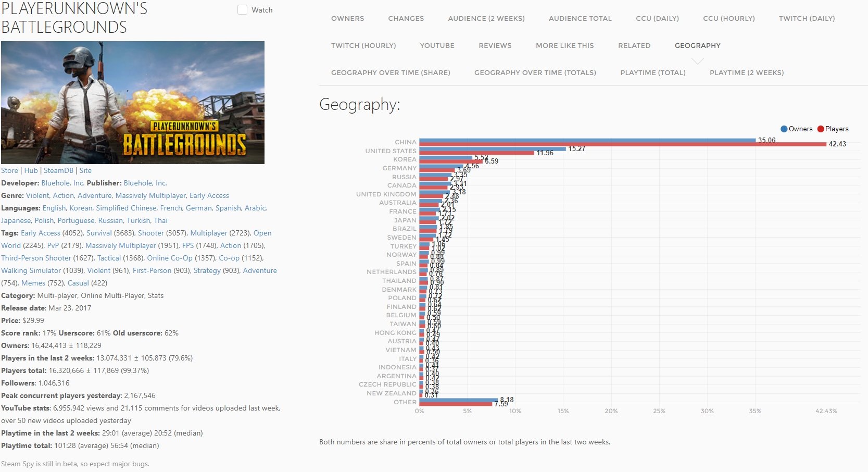
Task: Visit the SteamDB link
Action: click(58, 170)
